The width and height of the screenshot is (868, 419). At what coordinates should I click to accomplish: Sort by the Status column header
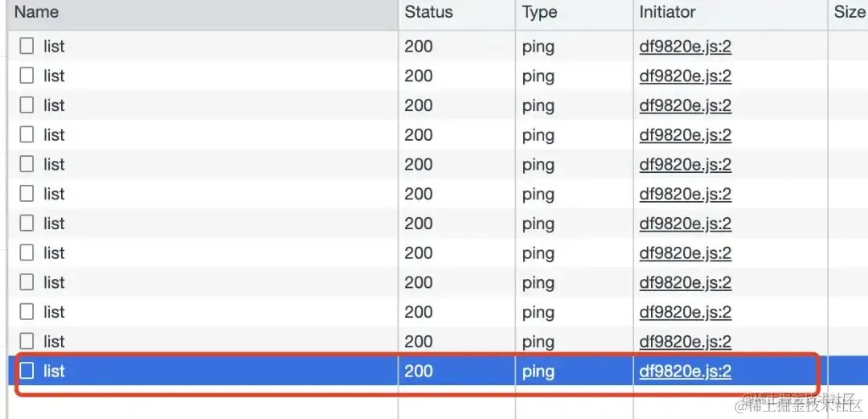point(457,14)
